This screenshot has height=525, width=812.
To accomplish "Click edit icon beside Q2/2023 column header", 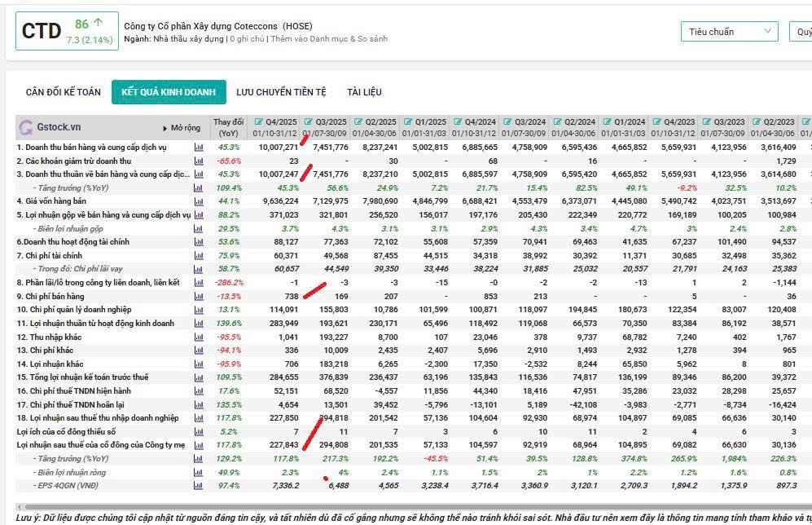I will 756,121.
